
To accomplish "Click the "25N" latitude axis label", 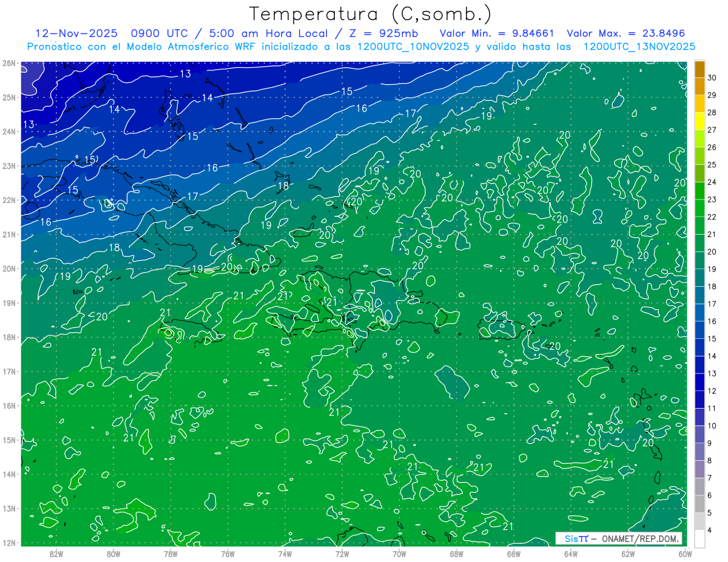I will (x=9, y=97).
